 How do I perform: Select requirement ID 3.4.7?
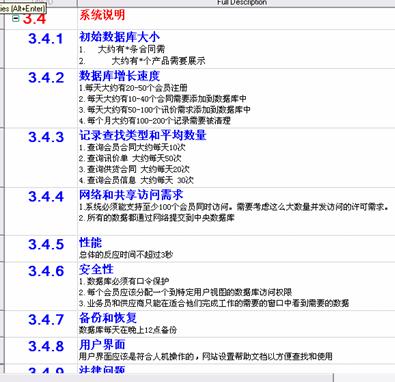click(46, 320)
